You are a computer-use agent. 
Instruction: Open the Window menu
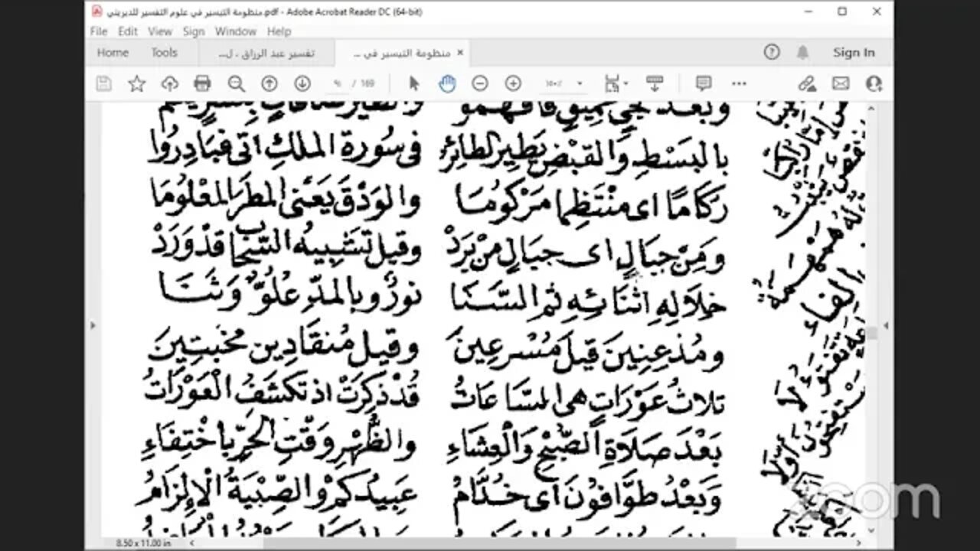coord(236,31)
